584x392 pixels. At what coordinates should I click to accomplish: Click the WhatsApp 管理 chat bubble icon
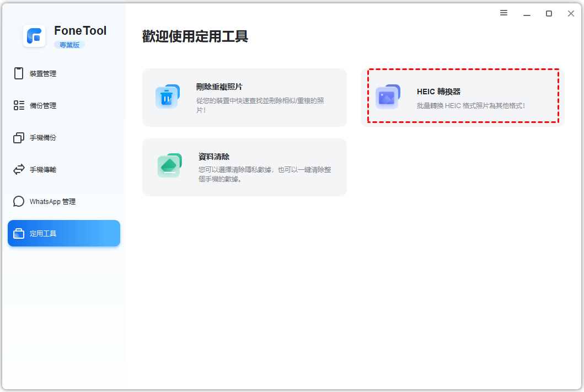[x=19, y=201]
